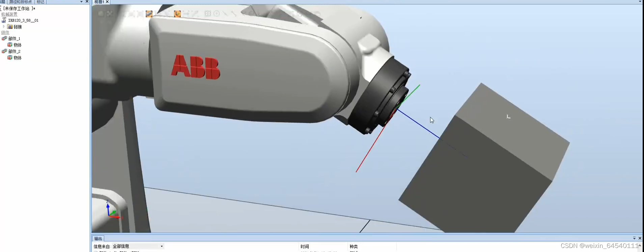Select the snap grid tool in viewport toolbar
Image resolution: width=644 pixels, height=252 pixels.
click(208, 14)
